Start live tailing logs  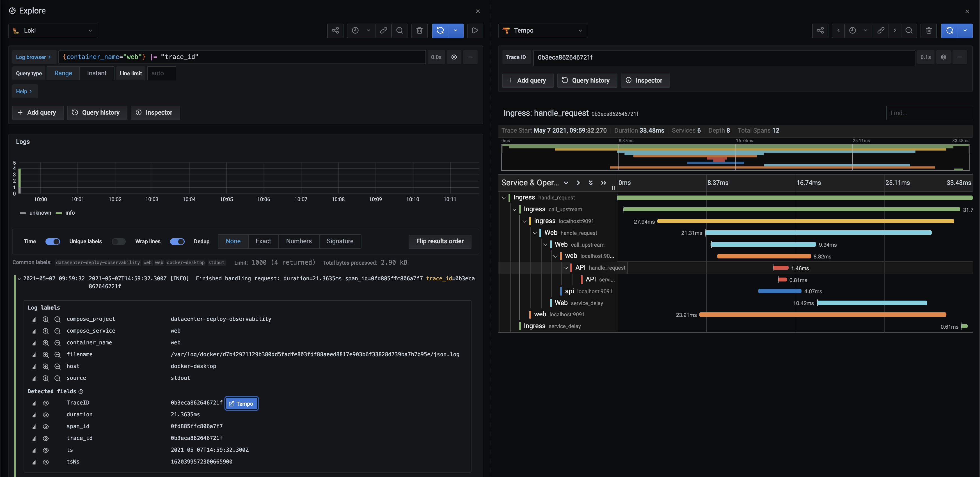pos(475,30)
